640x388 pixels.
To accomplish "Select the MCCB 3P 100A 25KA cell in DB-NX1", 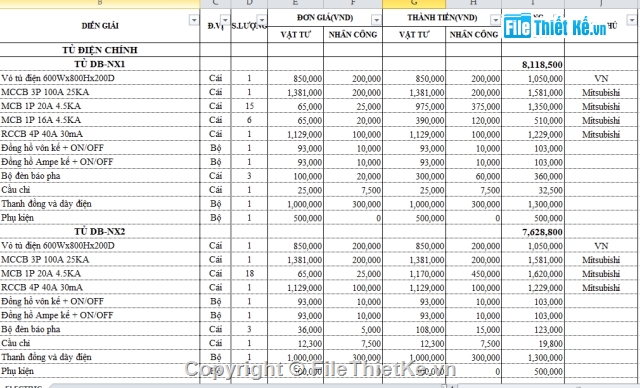I will coord(100,92).
